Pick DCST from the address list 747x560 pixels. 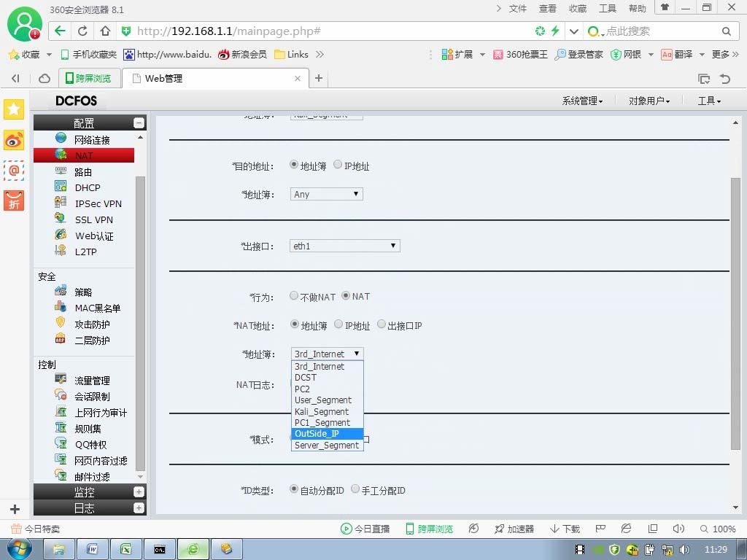pyautogui.click(x=328, y=378)
